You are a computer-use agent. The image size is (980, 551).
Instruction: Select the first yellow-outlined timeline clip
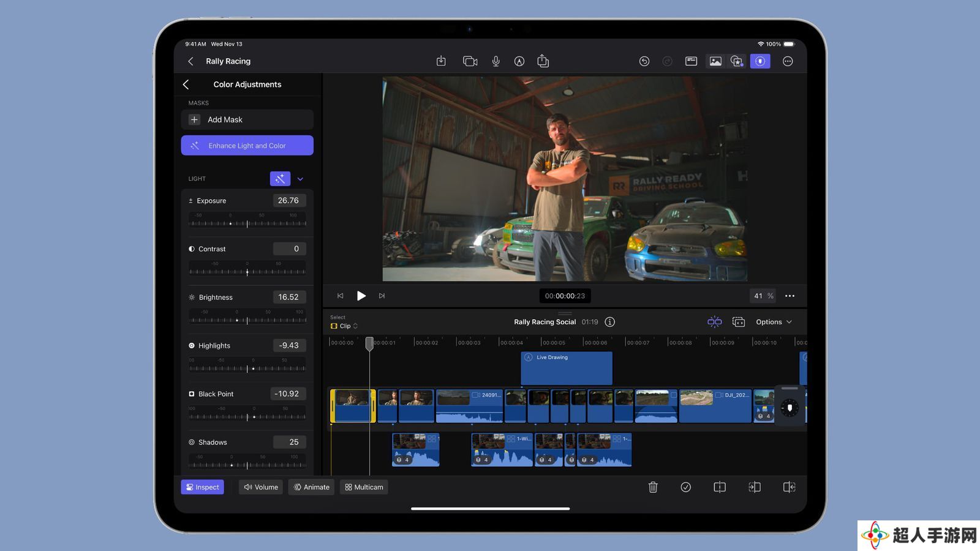tap(353, 406)
